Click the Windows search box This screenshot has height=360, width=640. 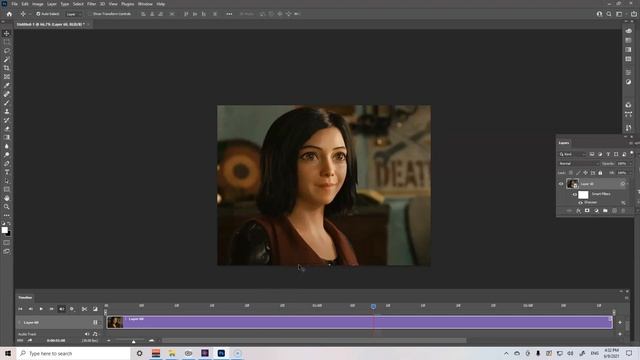(x=73, y=353)
